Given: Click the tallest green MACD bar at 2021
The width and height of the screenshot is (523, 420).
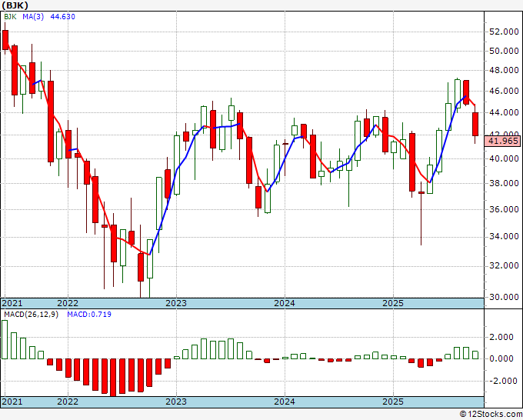Looking at the screenshot, I should coord(5,339).
